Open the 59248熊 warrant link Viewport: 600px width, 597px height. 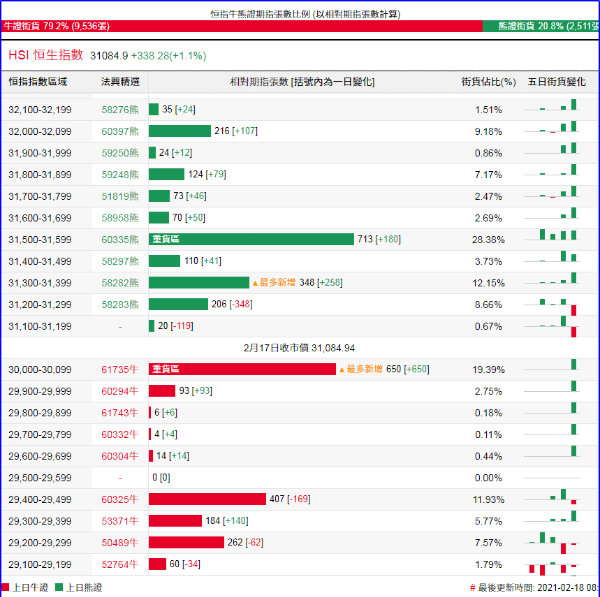pos(120,175)
